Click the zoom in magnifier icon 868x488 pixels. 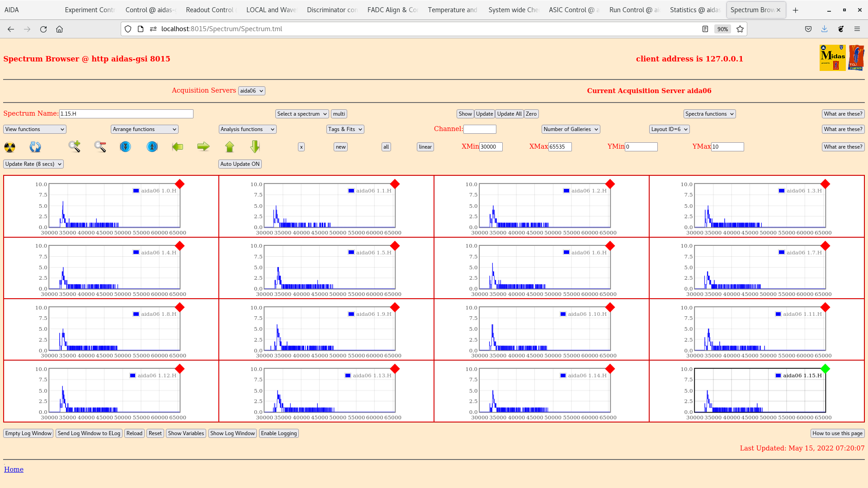coord(75,146)
